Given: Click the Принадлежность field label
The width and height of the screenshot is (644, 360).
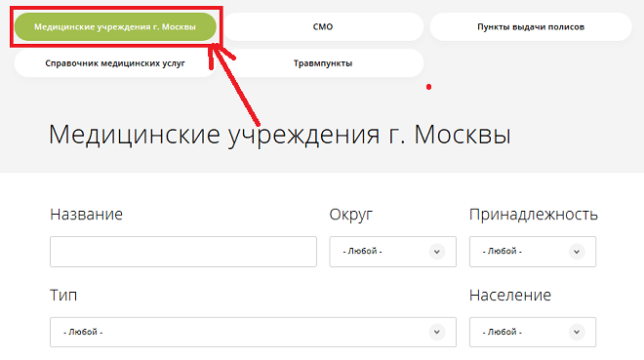Looking at the screenshot, I should click(x=534, y=215).
